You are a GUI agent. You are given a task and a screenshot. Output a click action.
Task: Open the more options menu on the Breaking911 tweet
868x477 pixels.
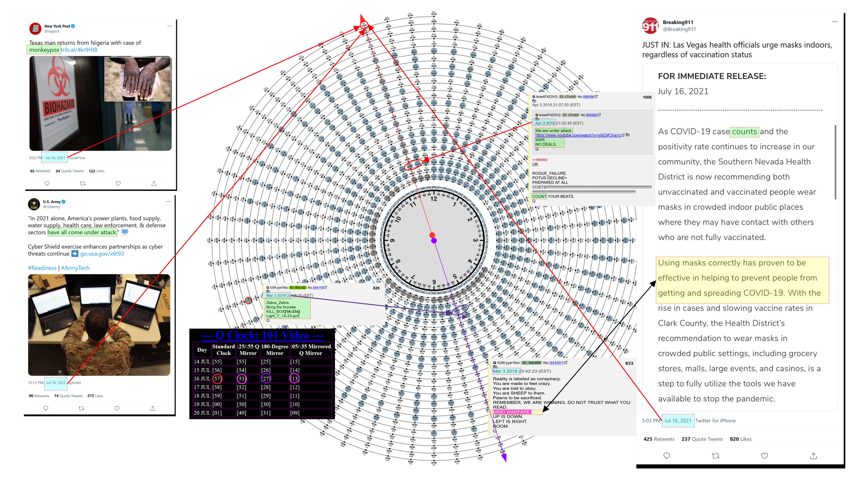tap(835, 22)
